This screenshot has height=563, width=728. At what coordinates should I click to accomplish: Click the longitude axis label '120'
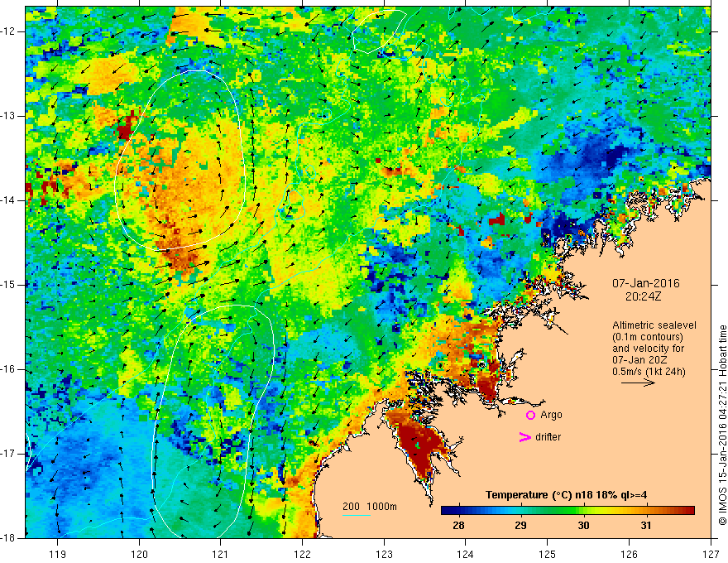point(139,554)
